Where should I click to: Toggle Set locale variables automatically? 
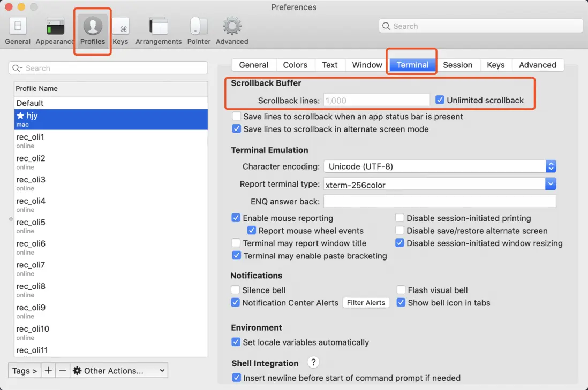point(236,342)
